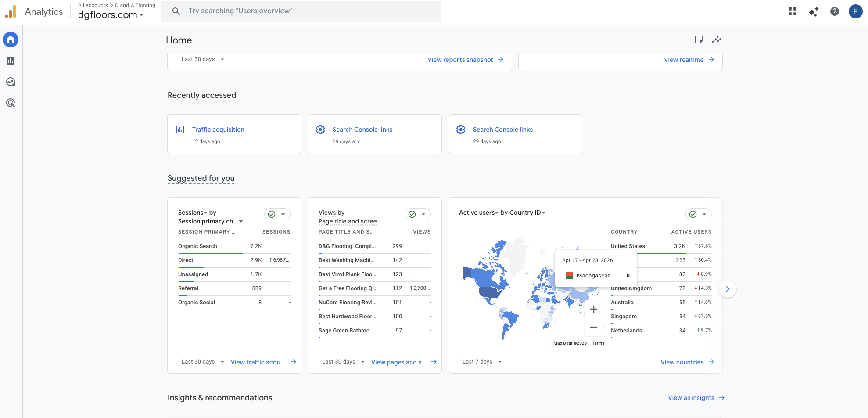This screenshot has width=868, height=418.
Task: Toggle the checkmark on the Views card
Action: coord(413,214)
